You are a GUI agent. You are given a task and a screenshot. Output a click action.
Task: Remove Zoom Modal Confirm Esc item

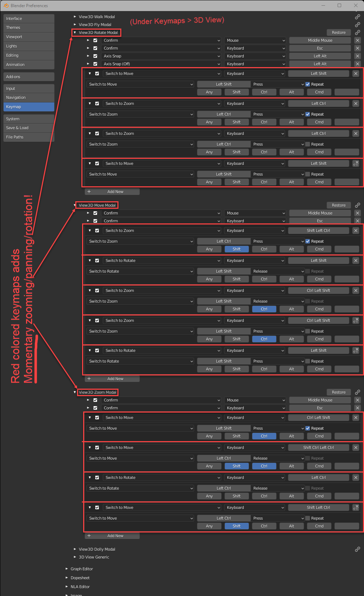pos(357,408)
